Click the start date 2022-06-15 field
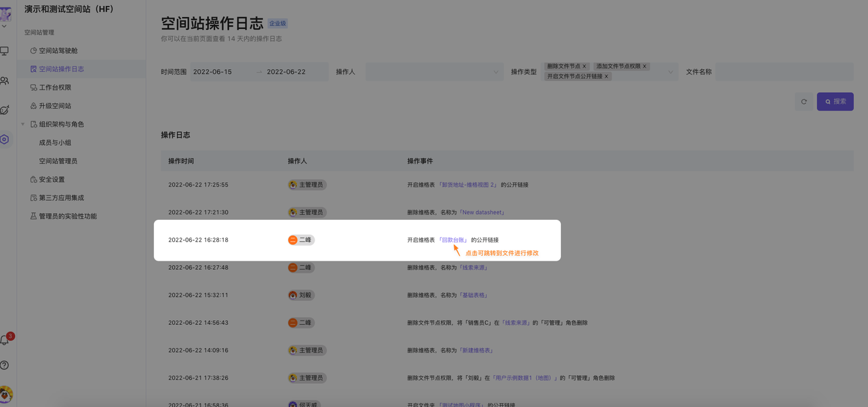The image size is (868, 407). [x=213, y=72]
